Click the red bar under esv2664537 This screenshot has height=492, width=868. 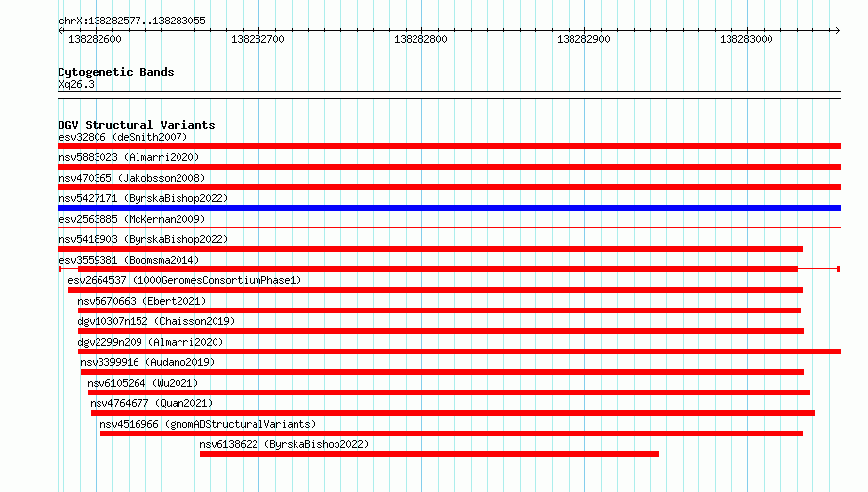[435, 290]
